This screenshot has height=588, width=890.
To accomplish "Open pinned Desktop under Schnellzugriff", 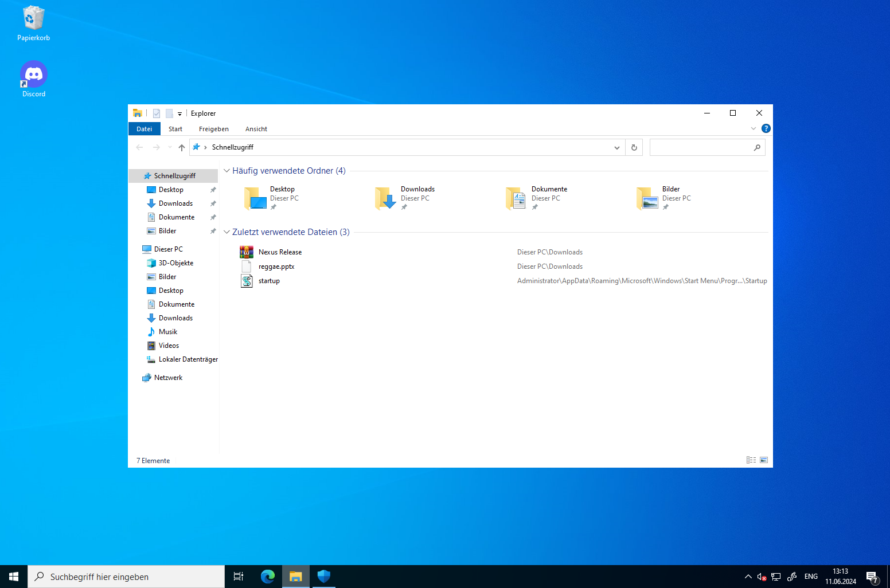I will pos(173,190).
